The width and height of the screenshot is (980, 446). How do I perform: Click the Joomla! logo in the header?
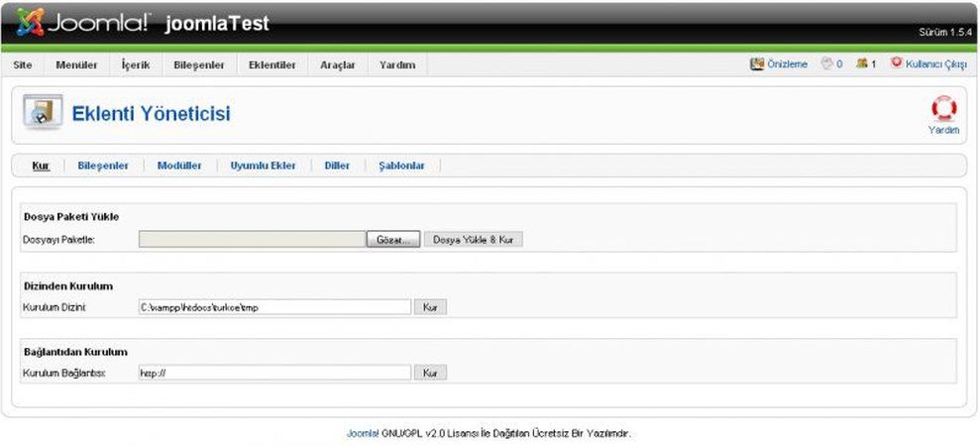click(84, 23)
